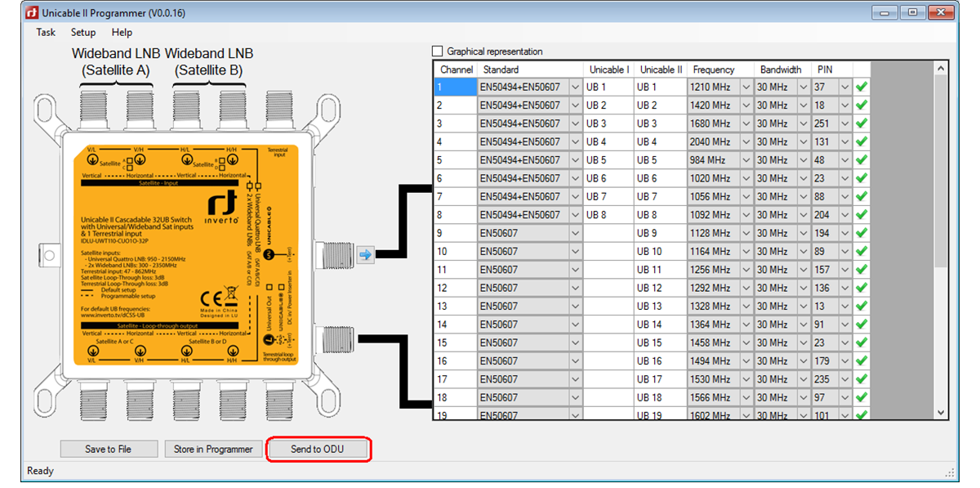Screen dimensions: 980x488
Task: Click the Unicable II column header
Action: pyautogui.click(x=661, y=69)
